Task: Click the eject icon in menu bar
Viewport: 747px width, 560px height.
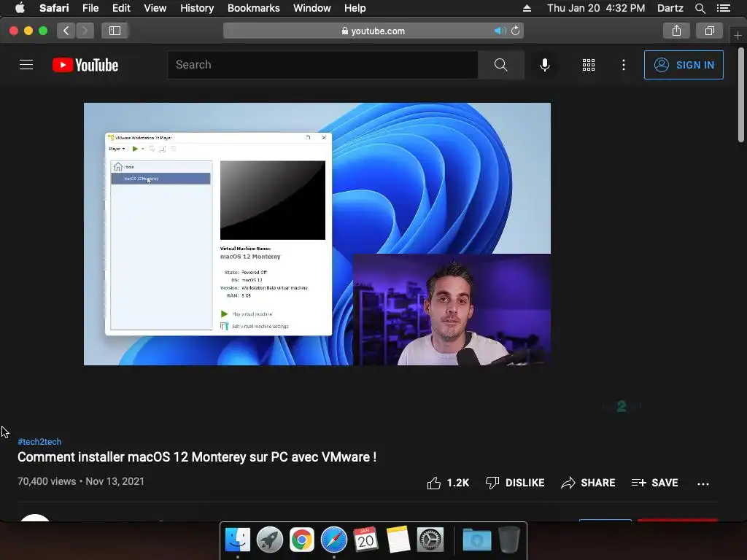Action: 527,8
